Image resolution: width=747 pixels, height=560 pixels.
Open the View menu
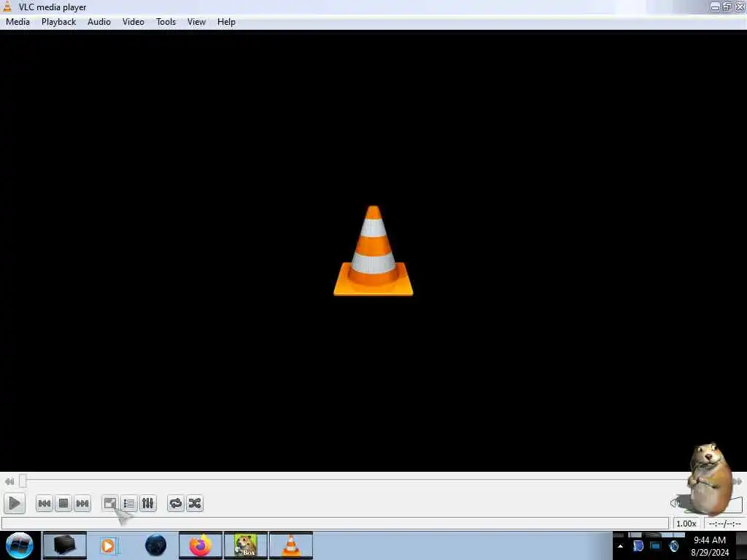pos(196,22)
